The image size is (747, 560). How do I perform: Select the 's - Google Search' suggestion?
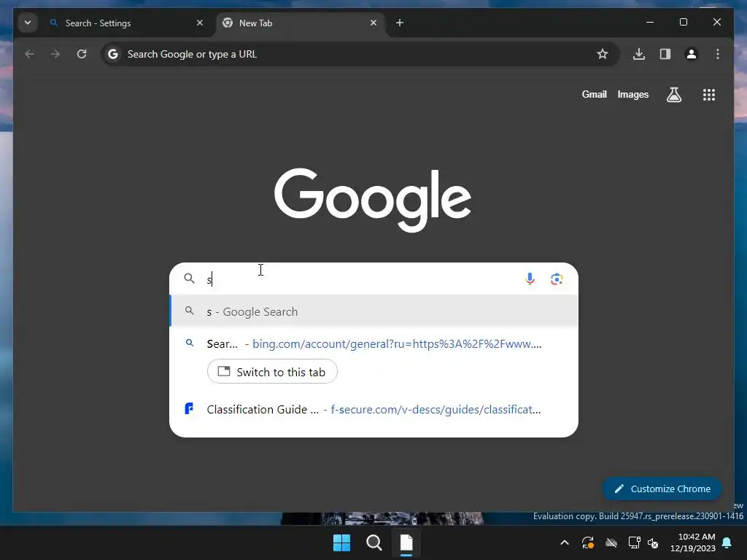point(374,311)
